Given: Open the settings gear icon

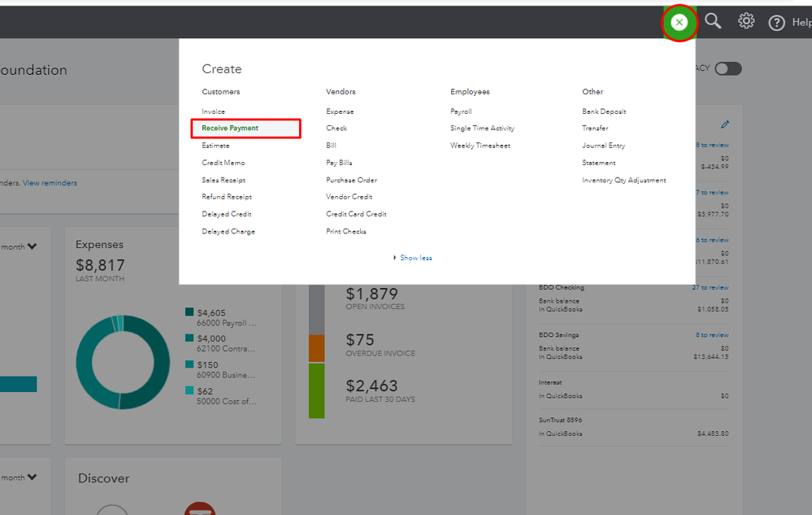Looking at the screenshot, I should coord(745,21).
